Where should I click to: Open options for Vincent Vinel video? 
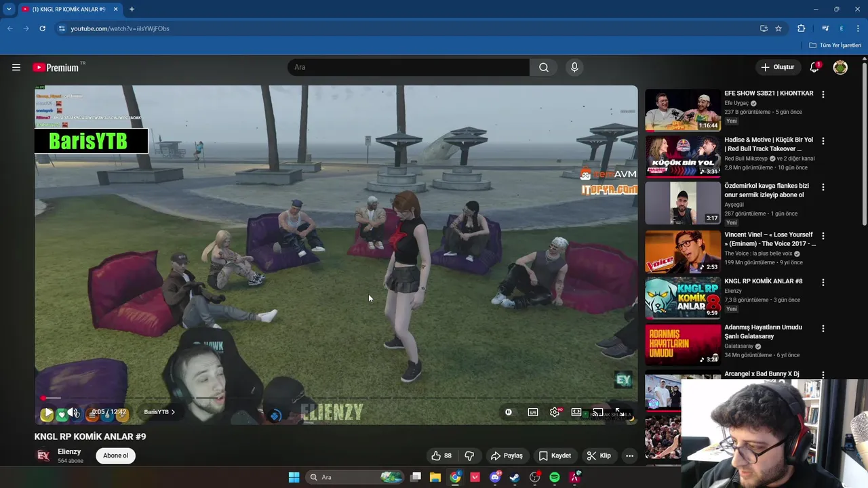823,236
